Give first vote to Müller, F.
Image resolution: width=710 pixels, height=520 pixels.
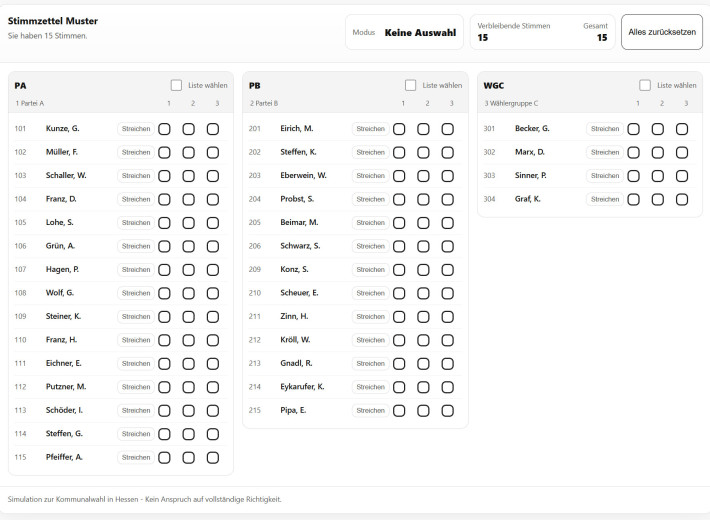point(164,152)
